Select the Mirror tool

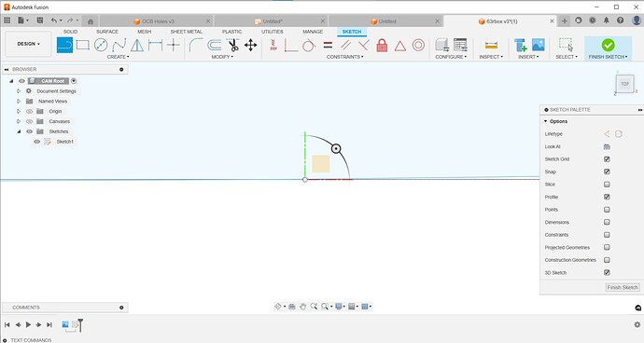click(137, 45)
